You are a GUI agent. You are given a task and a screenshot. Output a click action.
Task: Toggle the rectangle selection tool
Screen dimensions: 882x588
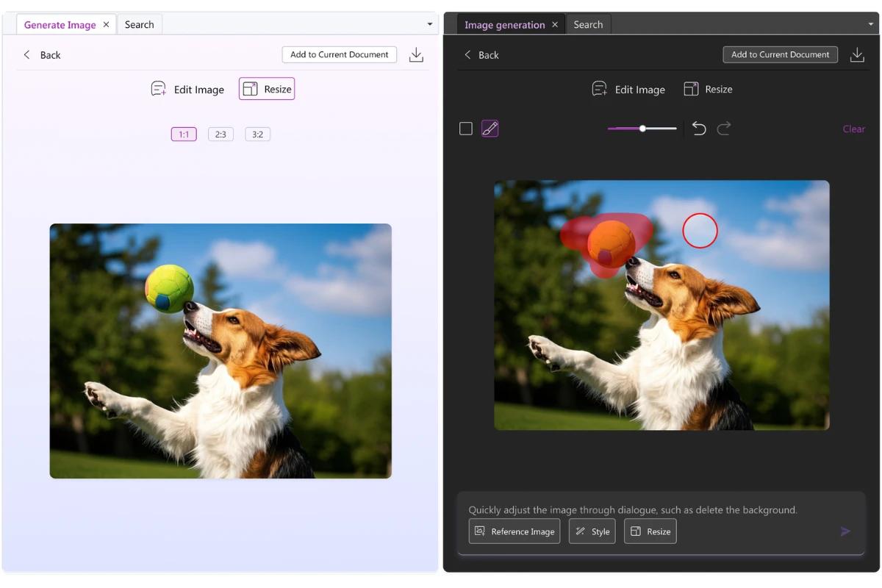point(465,128)
